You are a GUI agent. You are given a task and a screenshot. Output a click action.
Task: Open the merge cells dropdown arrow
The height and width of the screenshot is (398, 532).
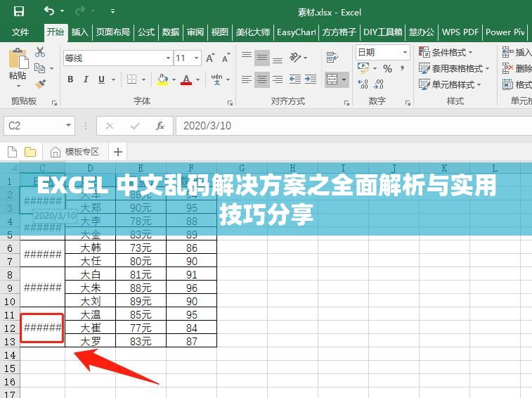click(x=344, y=79)
